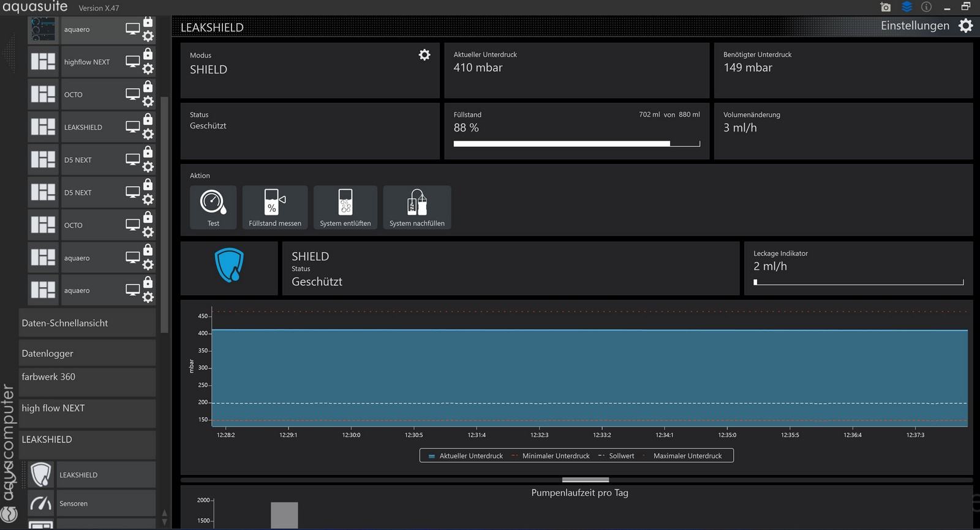Click the 88 % Füllstand value
Viewport: 980px width, 530px height.
(466, 128)
